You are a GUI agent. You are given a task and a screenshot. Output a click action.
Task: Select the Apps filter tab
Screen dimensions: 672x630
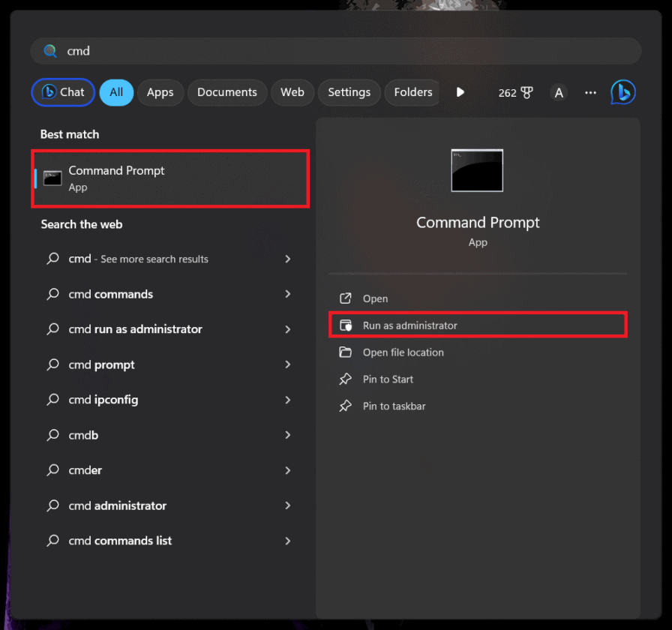pyautogui.click(x=160, y=92)
